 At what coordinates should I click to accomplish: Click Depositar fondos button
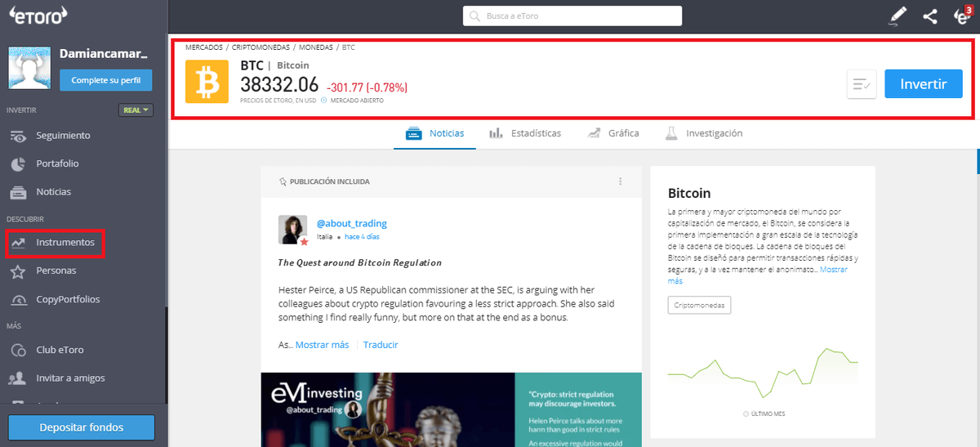82,427
